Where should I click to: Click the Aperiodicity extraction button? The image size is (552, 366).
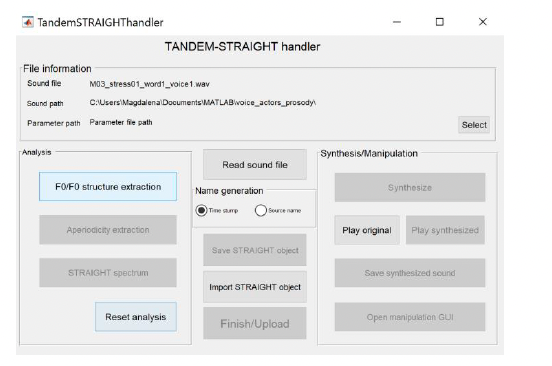coord(108,230)
